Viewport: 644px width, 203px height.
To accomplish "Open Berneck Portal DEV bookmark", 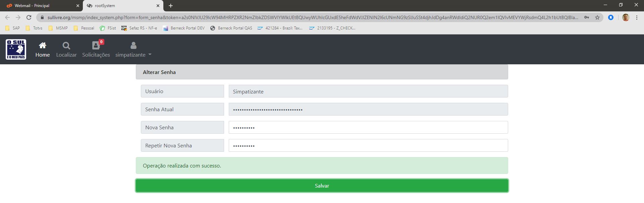I will 184,28.
